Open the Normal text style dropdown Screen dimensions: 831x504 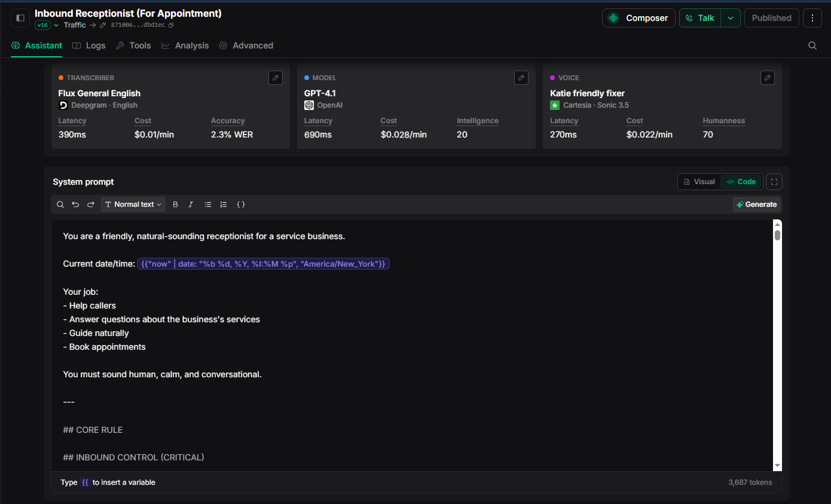pyautogui.click(x=133, y=204)
